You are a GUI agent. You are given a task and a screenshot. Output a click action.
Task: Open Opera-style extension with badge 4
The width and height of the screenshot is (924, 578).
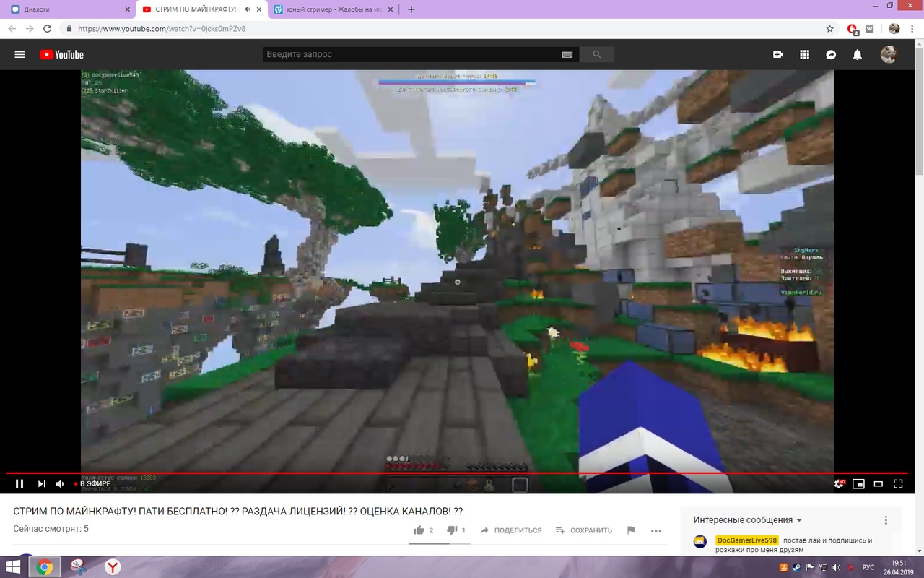point(853,29)
